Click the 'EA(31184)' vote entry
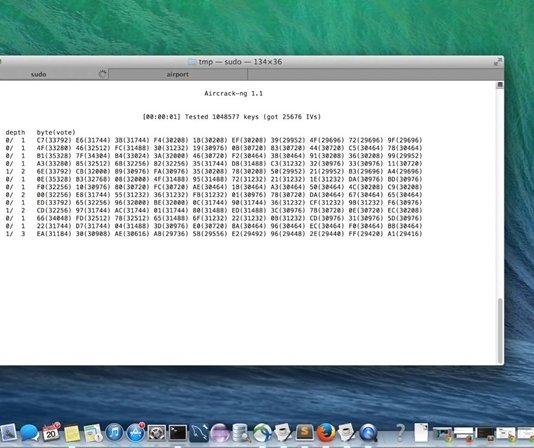The height and width of the screenshot is (448, 534). click(54, 234)
